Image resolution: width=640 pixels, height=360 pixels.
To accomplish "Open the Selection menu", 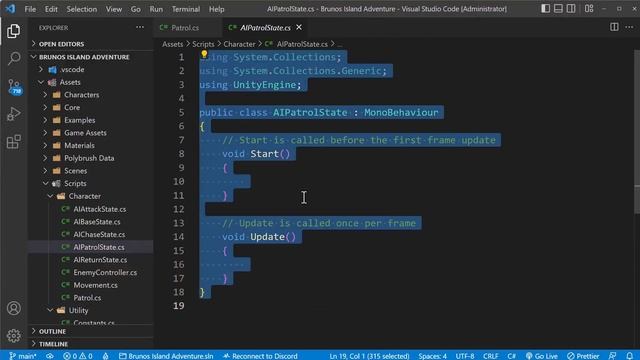I will click(82, 9).
